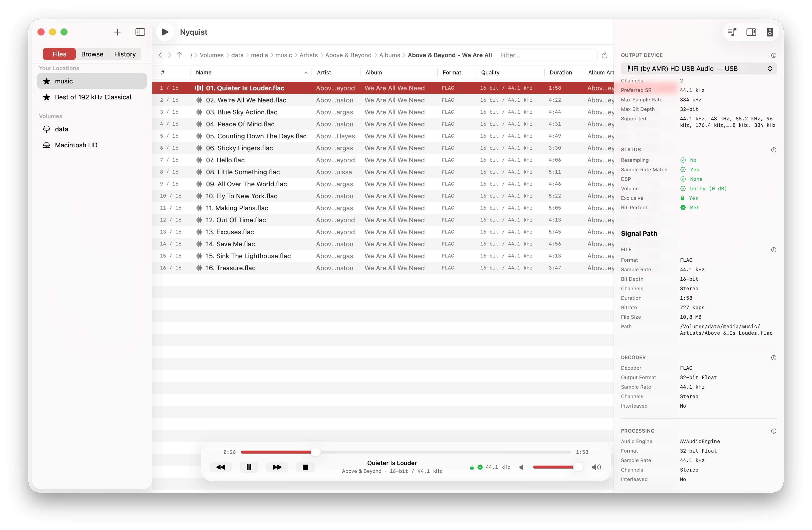
Task: Click the Output Device info icon
Action: [x=773, y=55]
